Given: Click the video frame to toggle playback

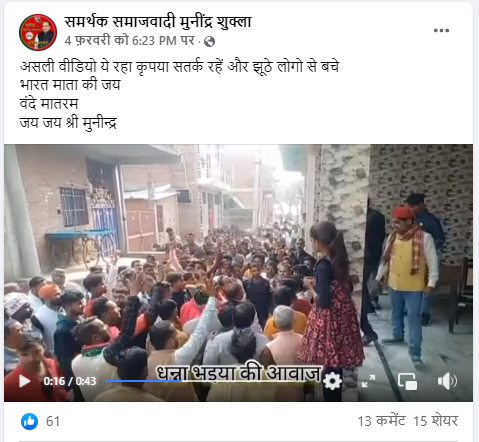Looking at the screenshot, I should (238, 260).
